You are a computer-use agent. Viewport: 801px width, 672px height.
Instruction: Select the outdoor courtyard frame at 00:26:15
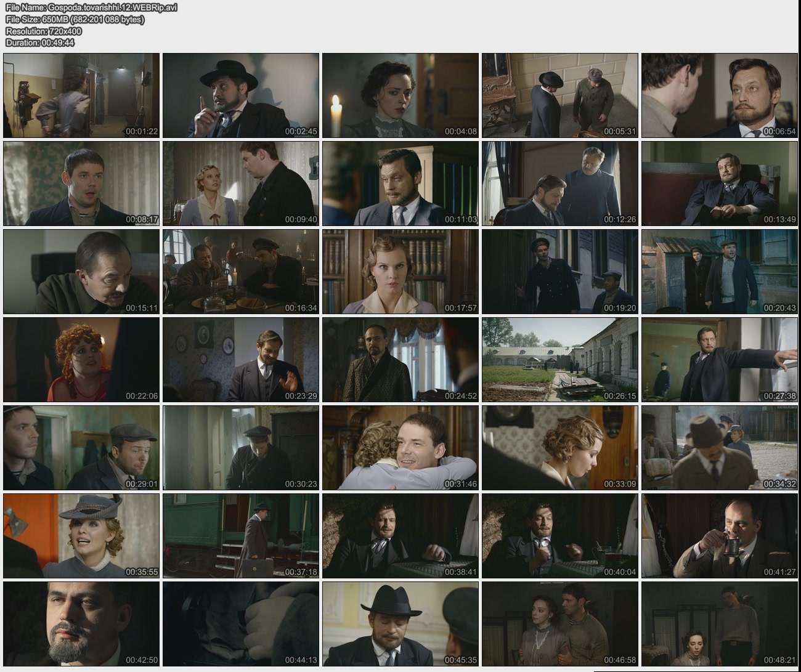tap(559, 360)
